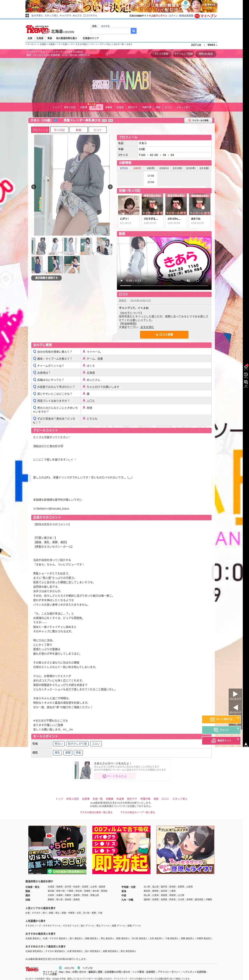The height and width of the screenshot is (980, 249).
Task: Click the 明るい sales point tag
Action: pyautogui.click(x=59, y=743)
